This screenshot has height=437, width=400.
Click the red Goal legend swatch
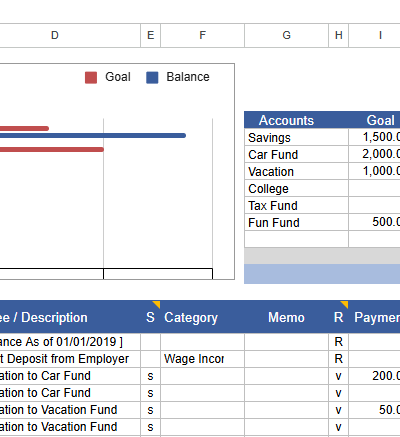(91, 77)
